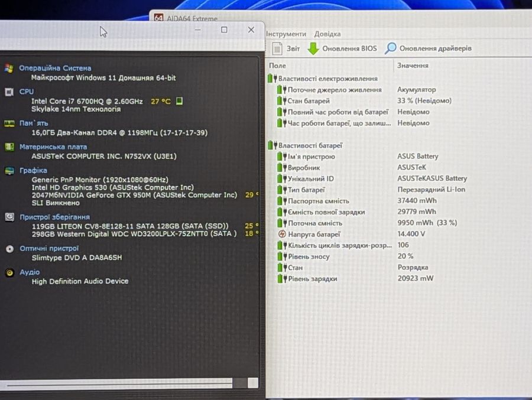
Task: Click the Operating System Windows flag icon
Action: click(9, 68)
